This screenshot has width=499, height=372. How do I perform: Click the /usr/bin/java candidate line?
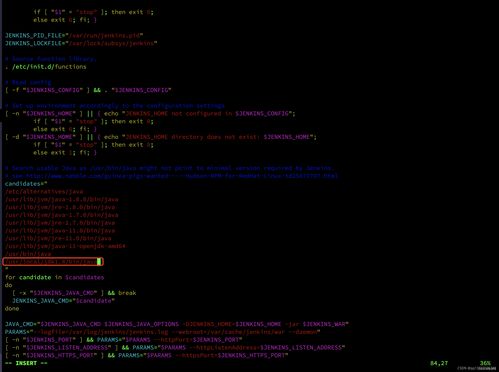(28, 254)
